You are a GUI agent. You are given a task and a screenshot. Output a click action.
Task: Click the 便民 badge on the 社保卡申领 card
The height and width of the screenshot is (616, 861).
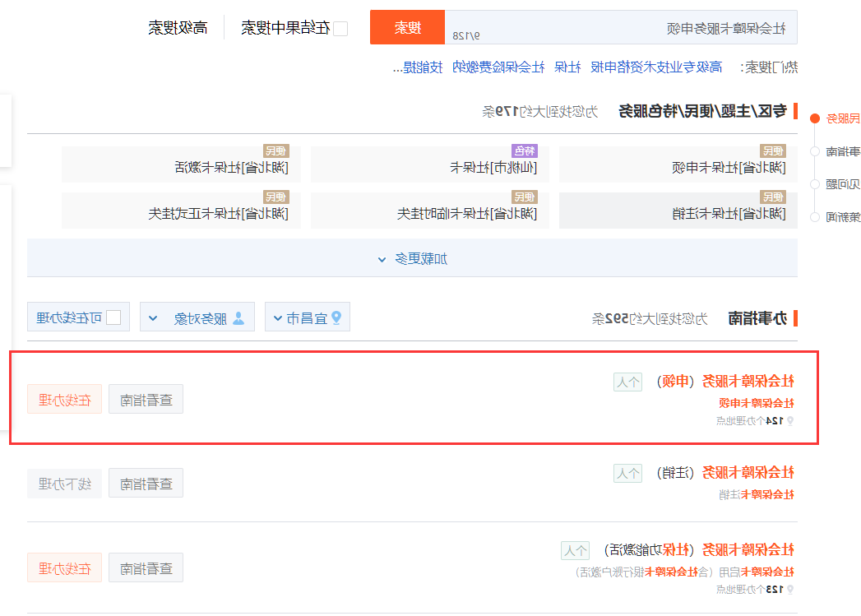(x=772, y=151)
